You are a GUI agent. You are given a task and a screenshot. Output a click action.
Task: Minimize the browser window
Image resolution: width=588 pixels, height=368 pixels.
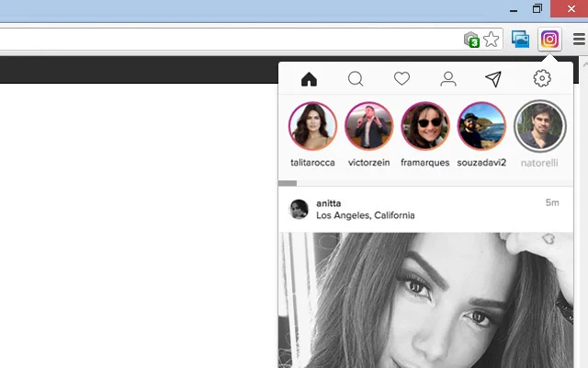514,9
